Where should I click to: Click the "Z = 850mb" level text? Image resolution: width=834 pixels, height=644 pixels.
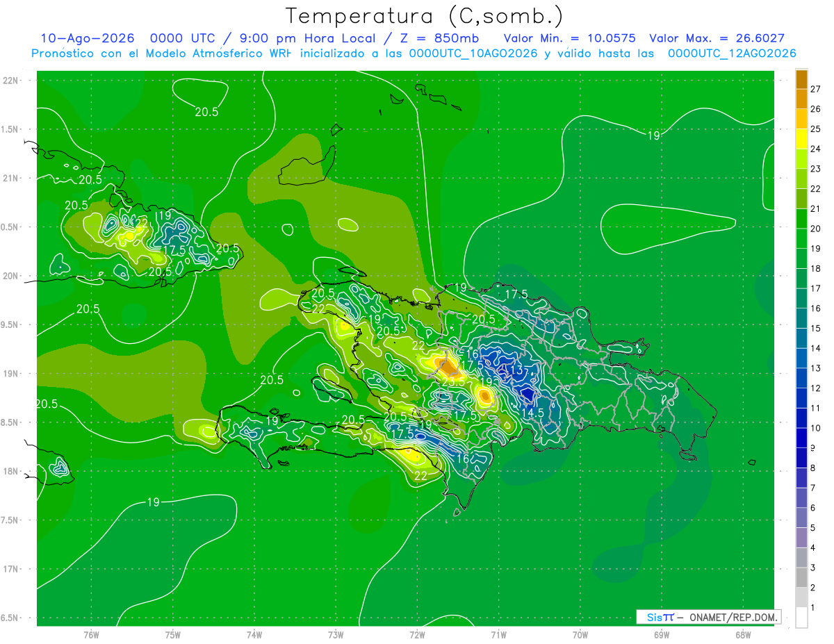point(439,38)
